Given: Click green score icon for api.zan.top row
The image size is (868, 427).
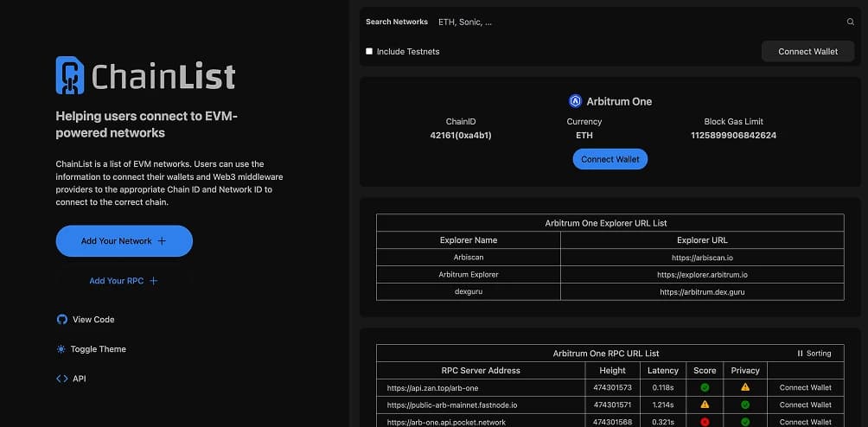Looking at the screenshot, I should click(x=705, y=388).
